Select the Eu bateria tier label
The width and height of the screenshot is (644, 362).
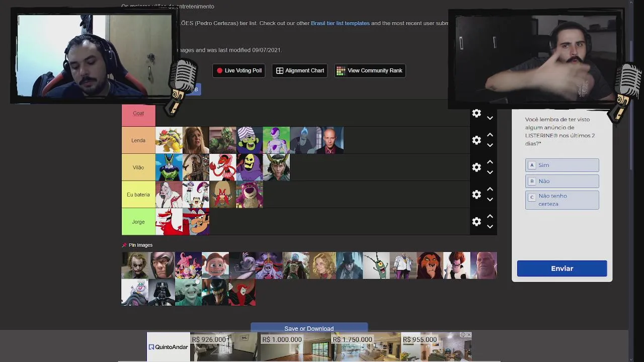[x=138, y=195]
